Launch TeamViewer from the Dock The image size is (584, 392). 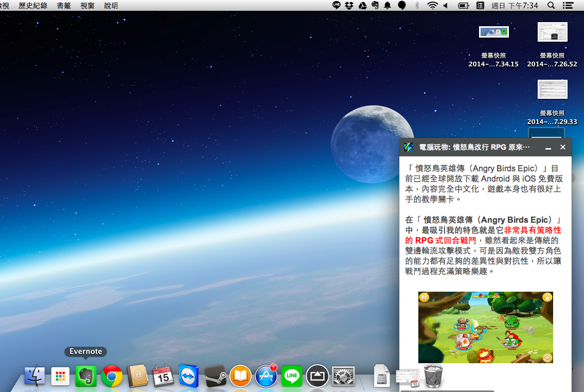pyautogui.click(x=188, y=376)
